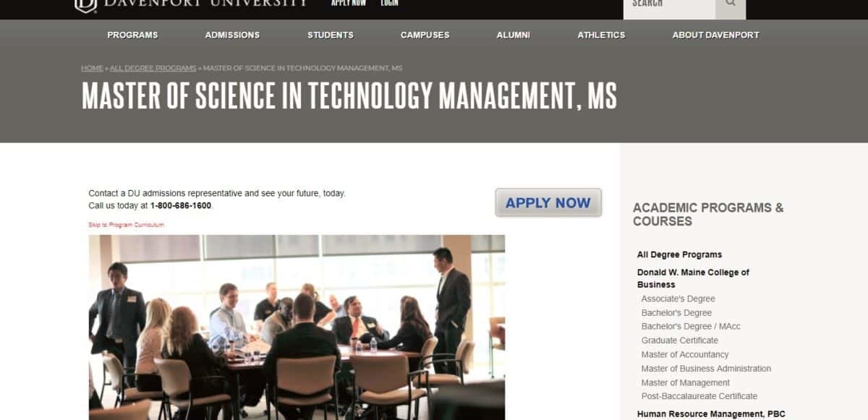Select Graduate Certificate in sidebar
Image resolution: width=868 pixels, height=420 pixels.
click(680, 340)
